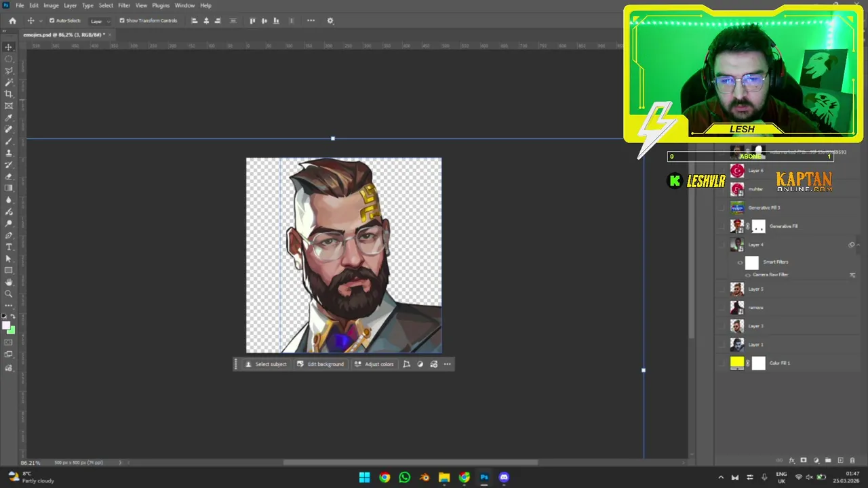The width and height of the screenshot is (868, 488).
Task: Click Adjust colors button
Action: pos(374,364)
